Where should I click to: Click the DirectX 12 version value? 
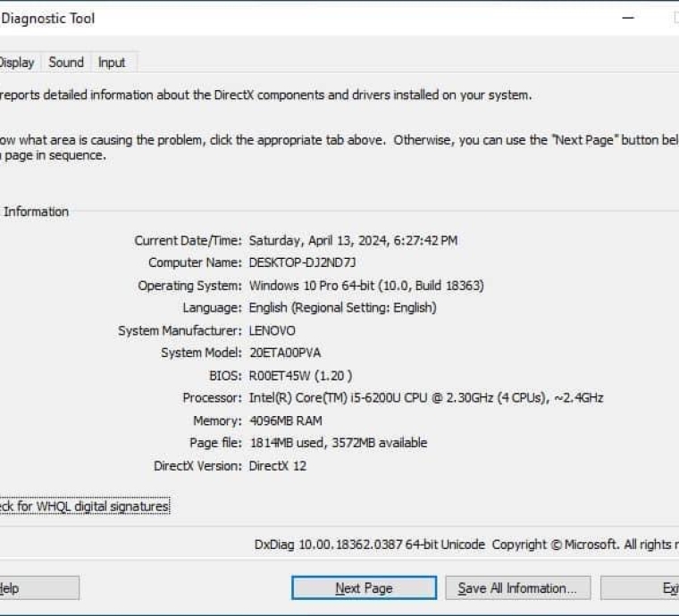coord(278,466)
